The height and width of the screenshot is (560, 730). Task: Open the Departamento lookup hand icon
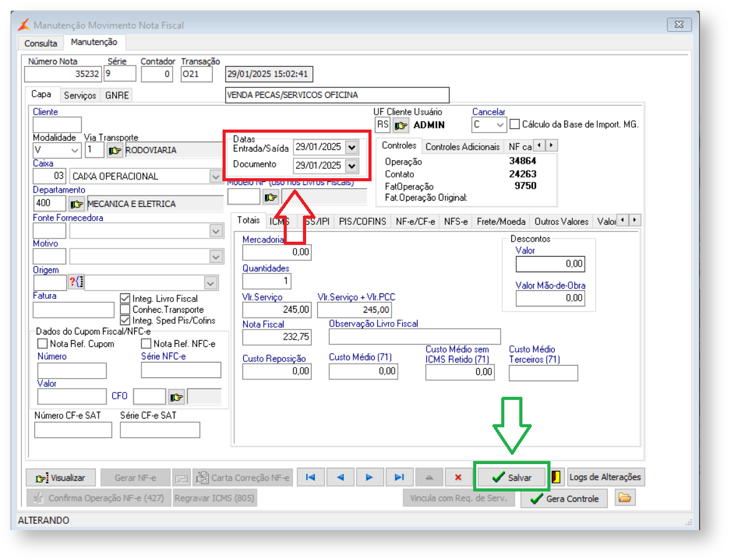click(x=76, y=204)
